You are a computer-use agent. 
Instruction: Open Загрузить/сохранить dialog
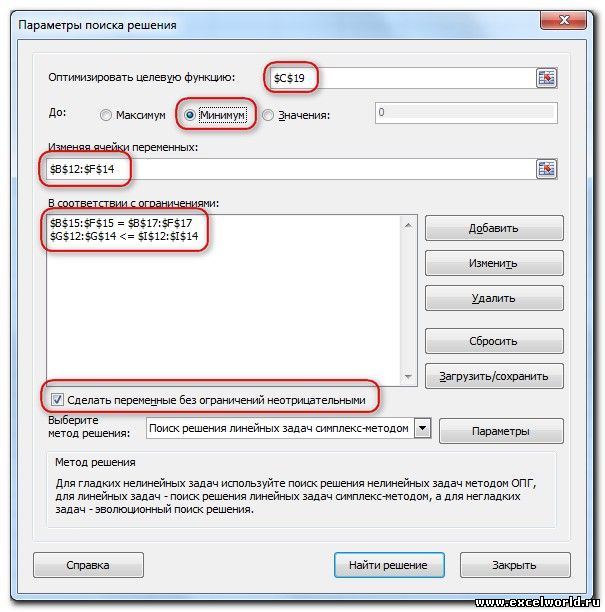tap(494, 376)
